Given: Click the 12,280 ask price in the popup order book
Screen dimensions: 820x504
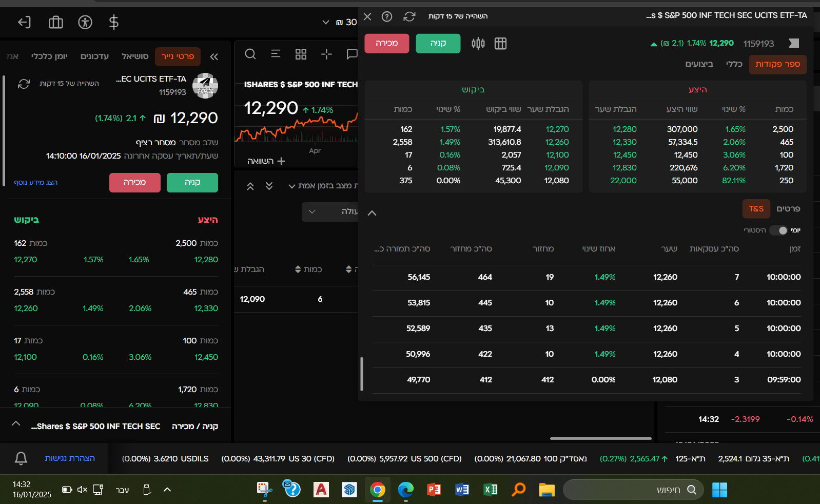Looking at the screenshot, I should click(624, 129).
